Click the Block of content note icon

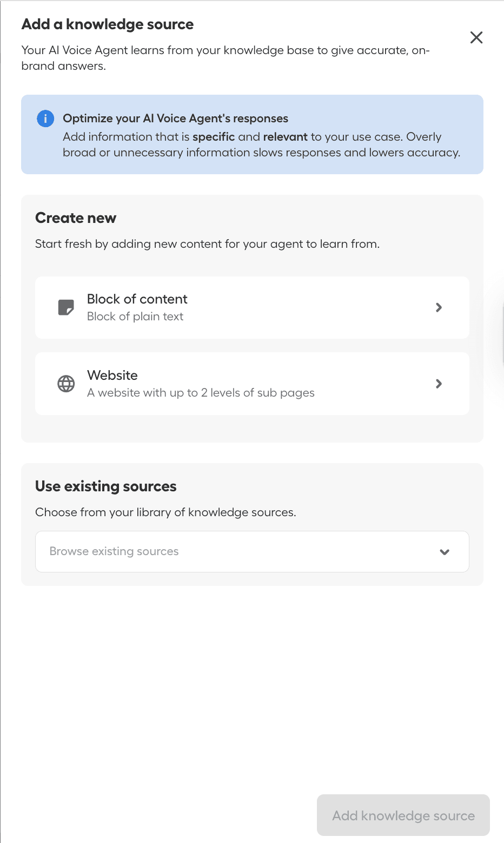[66, 307]
